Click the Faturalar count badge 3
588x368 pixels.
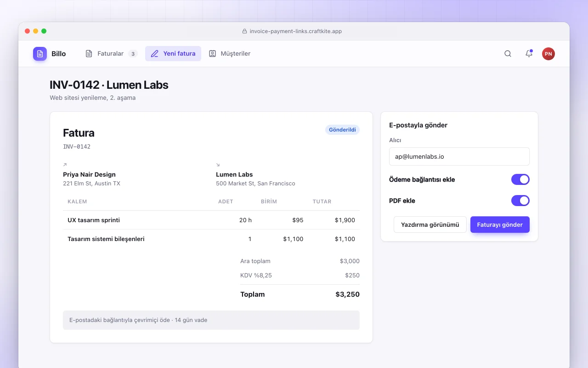133,54
